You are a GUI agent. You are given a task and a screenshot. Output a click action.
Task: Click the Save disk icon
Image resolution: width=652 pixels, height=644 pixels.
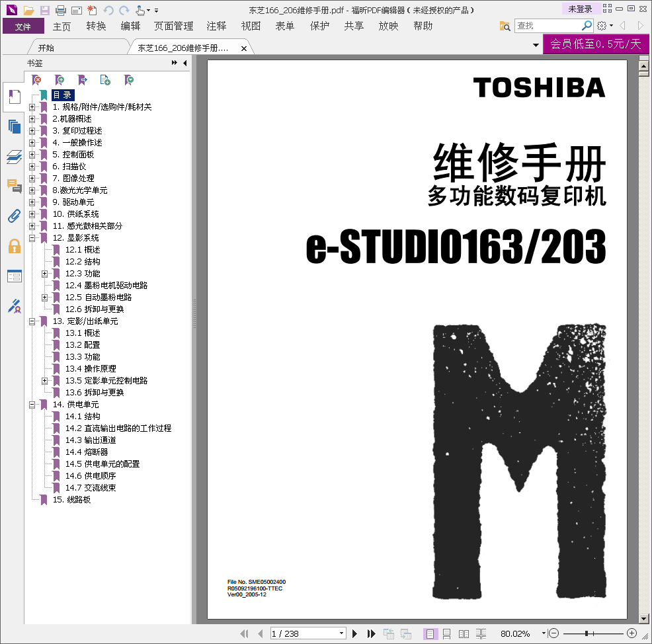pos(44,11)
